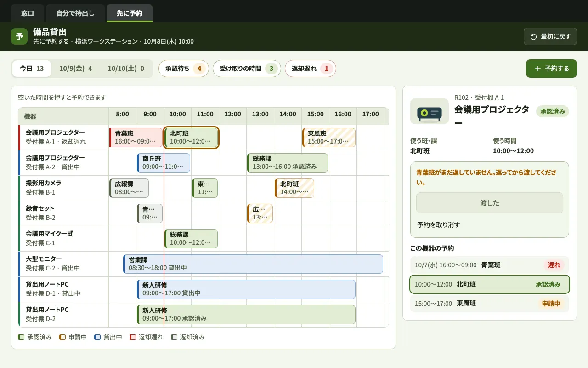
Task: Click the 渡した button
Action: 490,203
